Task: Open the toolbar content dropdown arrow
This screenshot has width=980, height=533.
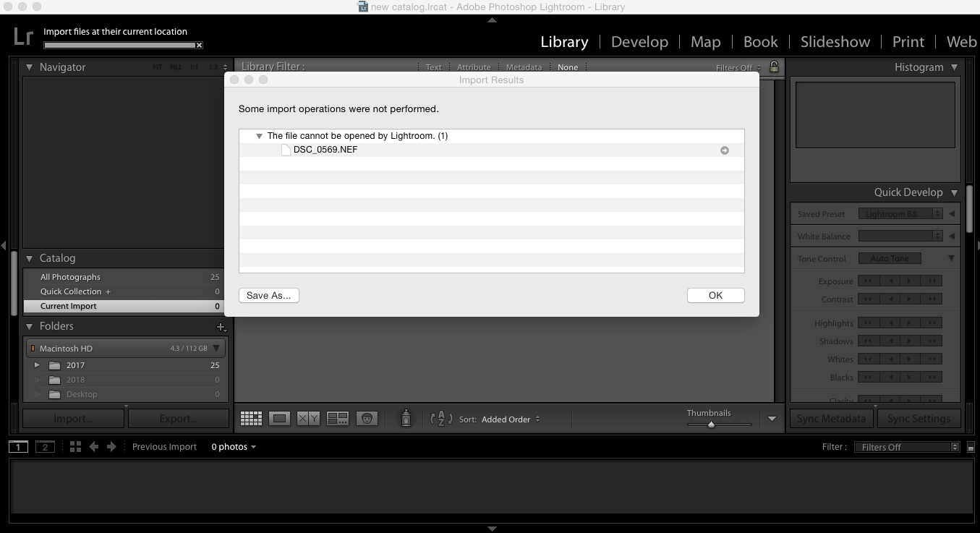Action: click(772, 419)
